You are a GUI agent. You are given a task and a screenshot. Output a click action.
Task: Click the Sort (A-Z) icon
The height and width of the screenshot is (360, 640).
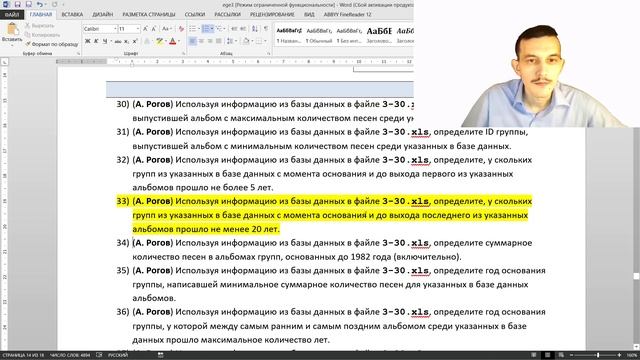[x=255, y=29]
